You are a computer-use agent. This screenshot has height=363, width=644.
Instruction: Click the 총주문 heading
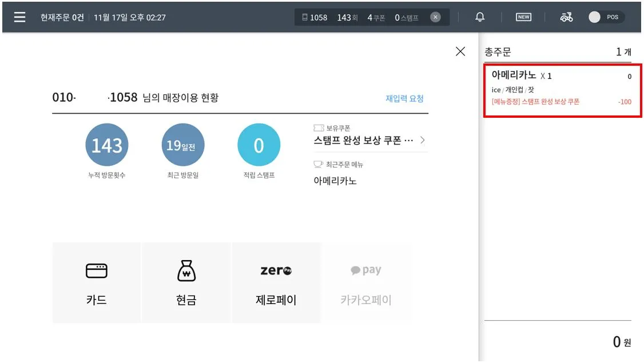pyautogui.click(x=498, y=52)
